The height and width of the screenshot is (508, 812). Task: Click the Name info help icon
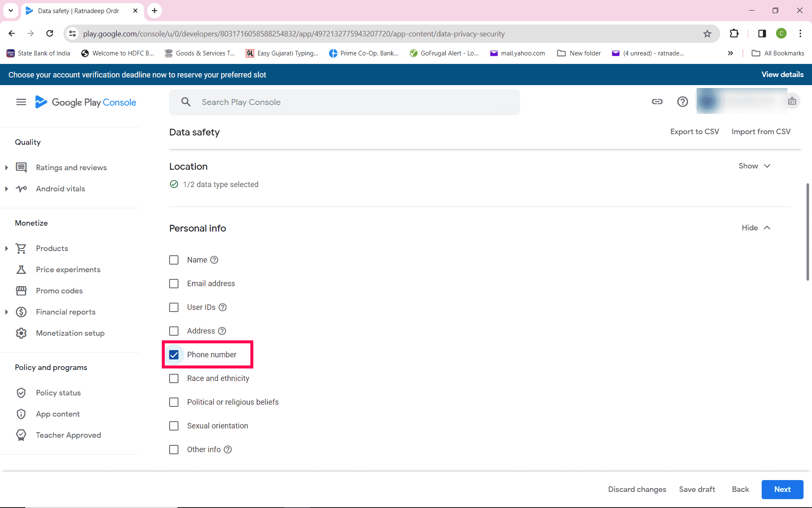[214, 260]
